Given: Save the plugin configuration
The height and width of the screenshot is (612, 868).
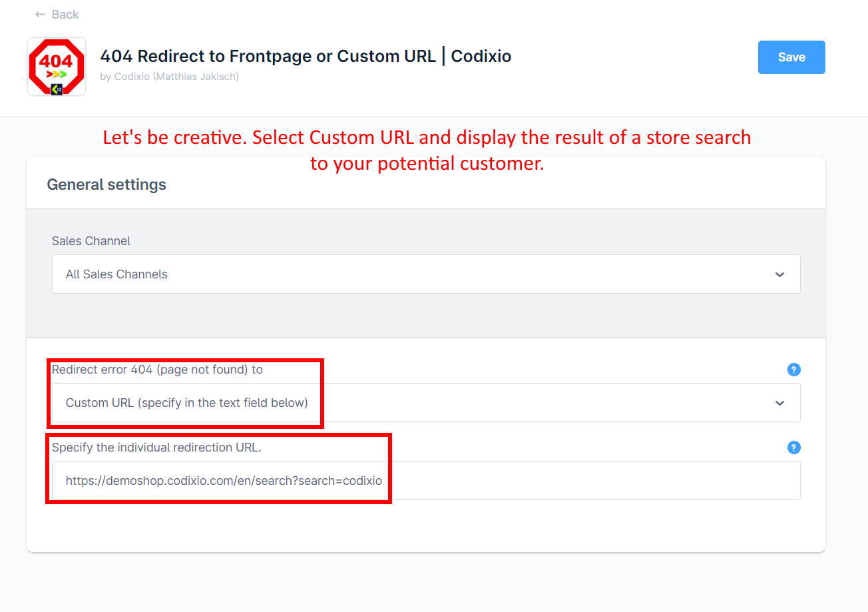Looking at the screenshot, I should click(791, 57).
